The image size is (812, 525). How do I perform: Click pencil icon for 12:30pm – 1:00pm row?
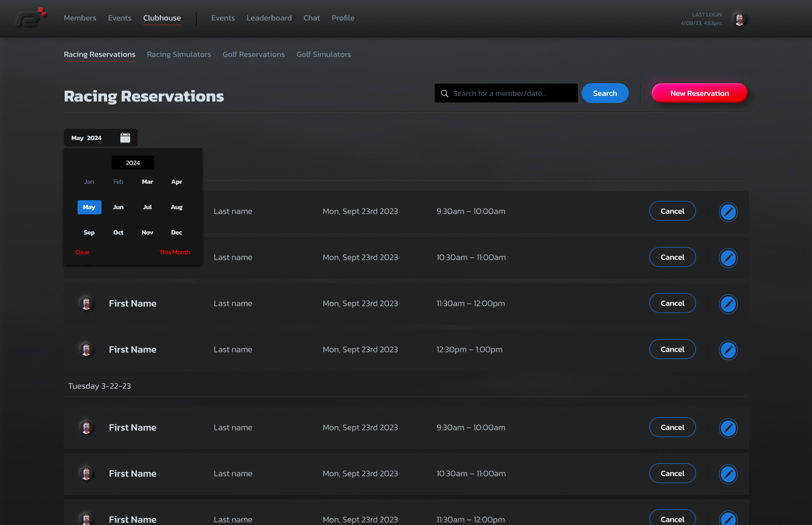click(x=728, y=350)
